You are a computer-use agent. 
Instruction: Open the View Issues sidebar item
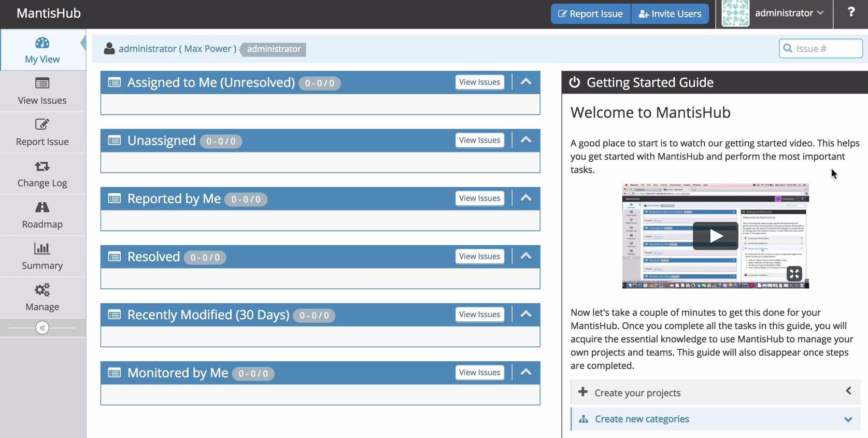point(42,92)
